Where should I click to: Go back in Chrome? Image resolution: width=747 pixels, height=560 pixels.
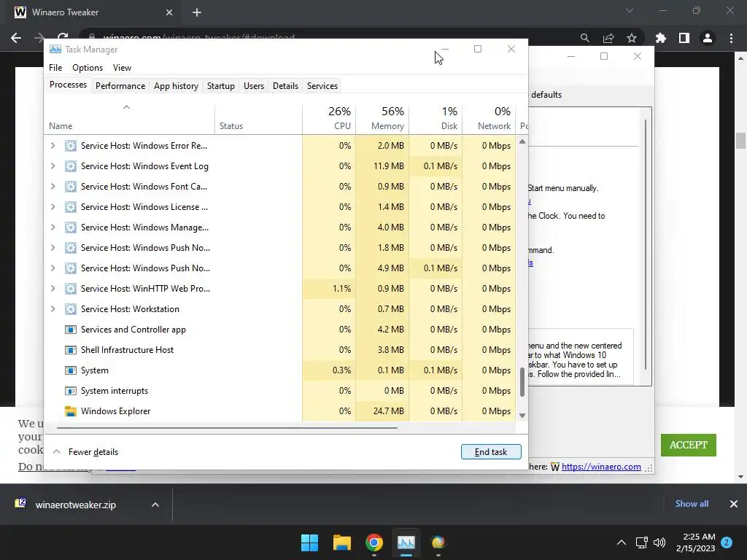[16, 38]
